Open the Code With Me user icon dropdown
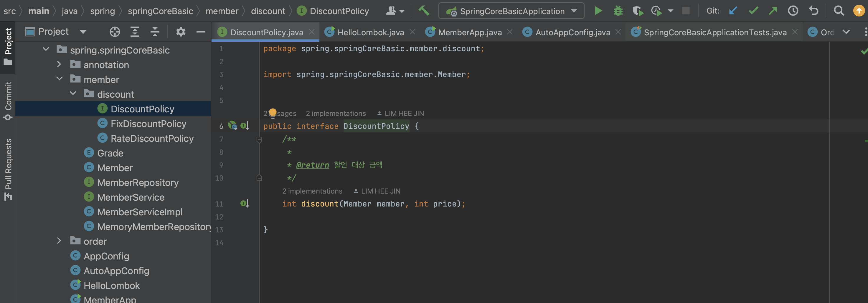868x303 pixels. [x=395, y=11]
